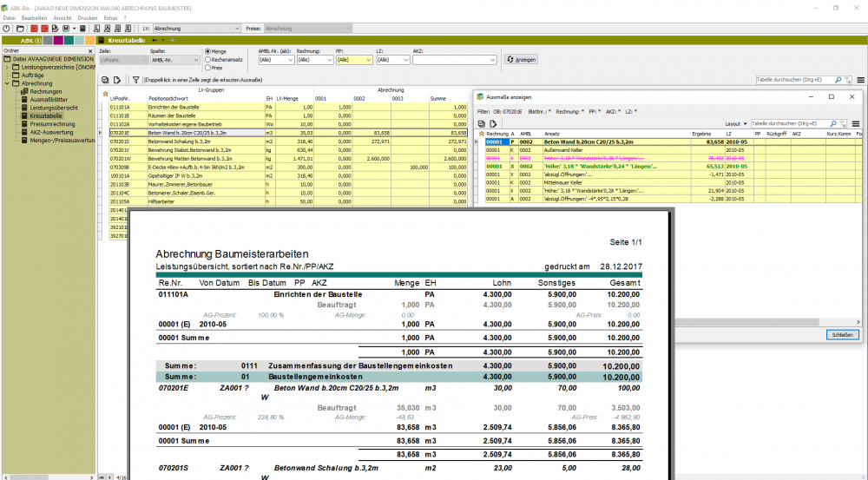Click the Schließen button
Image resolution: width=868 pixels, height=480 pixels.
(x=842, y=335)
